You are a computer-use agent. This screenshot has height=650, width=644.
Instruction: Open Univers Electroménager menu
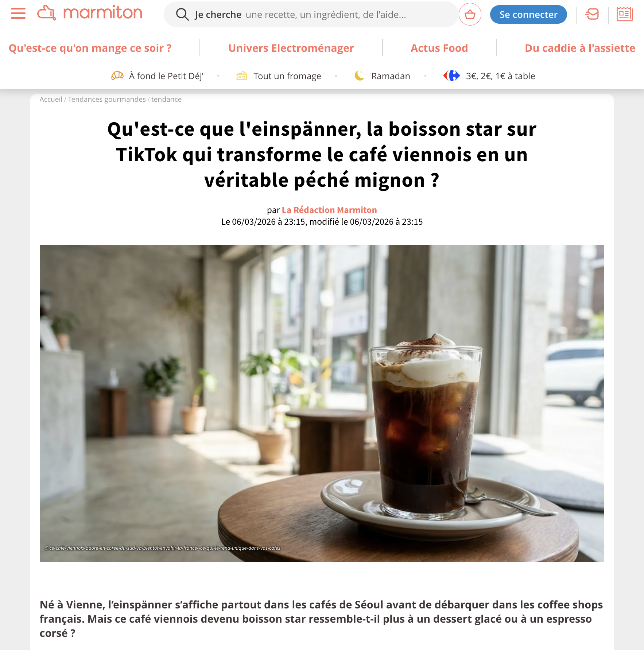[x=291, y=48]
